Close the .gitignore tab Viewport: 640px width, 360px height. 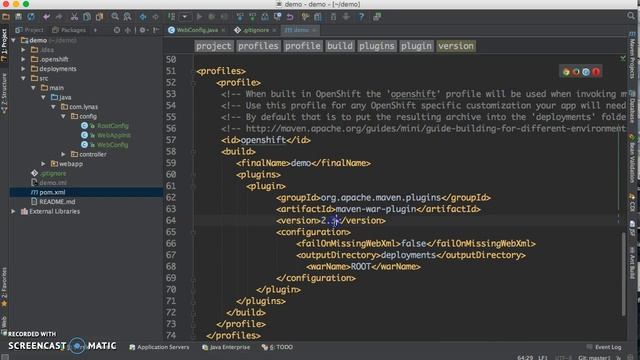tap(274, 30)
